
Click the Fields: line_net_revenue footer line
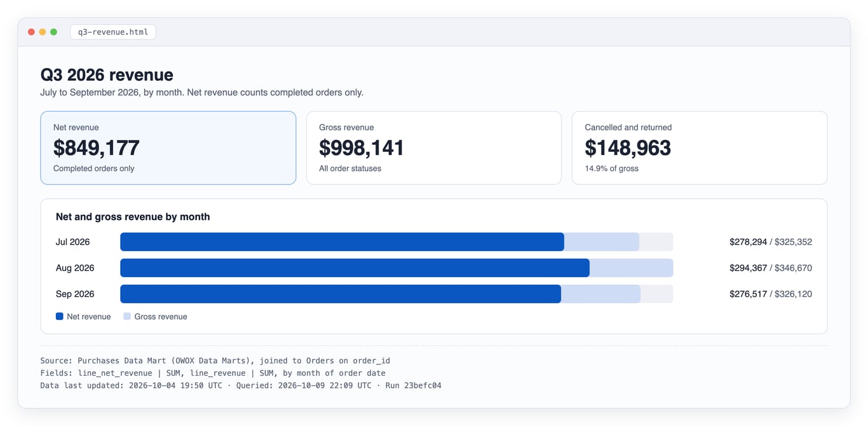tap(213, 373)
